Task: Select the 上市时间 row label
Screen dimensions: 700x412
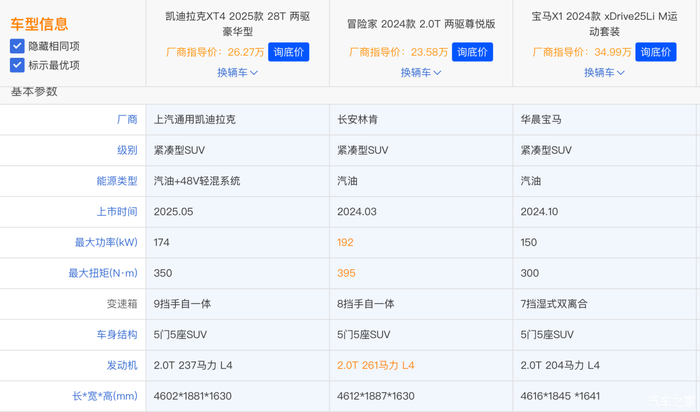Action: pos(115,212)
